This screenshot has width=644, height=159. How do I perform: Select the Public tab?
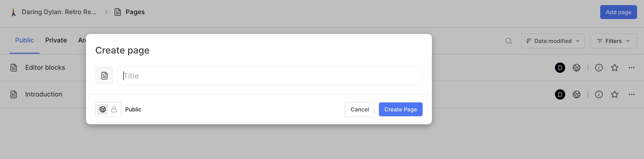pos(24,40)
